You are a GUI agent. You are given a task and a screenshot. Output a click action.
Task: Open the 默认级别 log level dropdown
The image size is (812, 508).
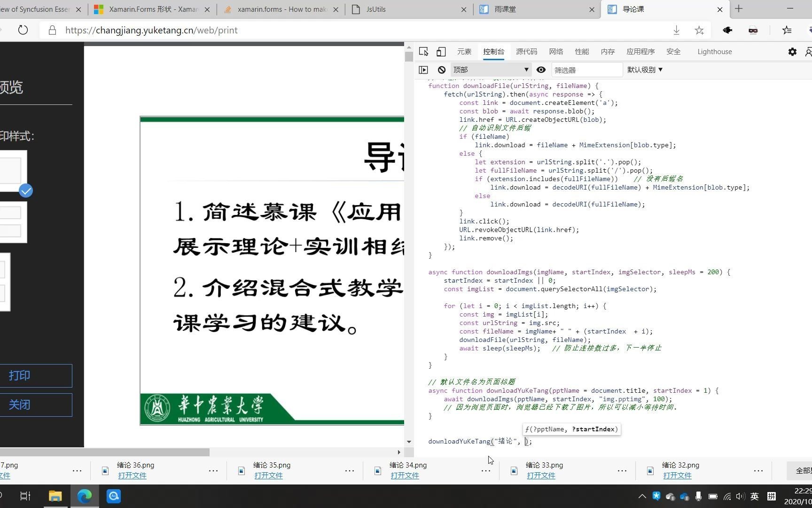click(x=644, y=70)
